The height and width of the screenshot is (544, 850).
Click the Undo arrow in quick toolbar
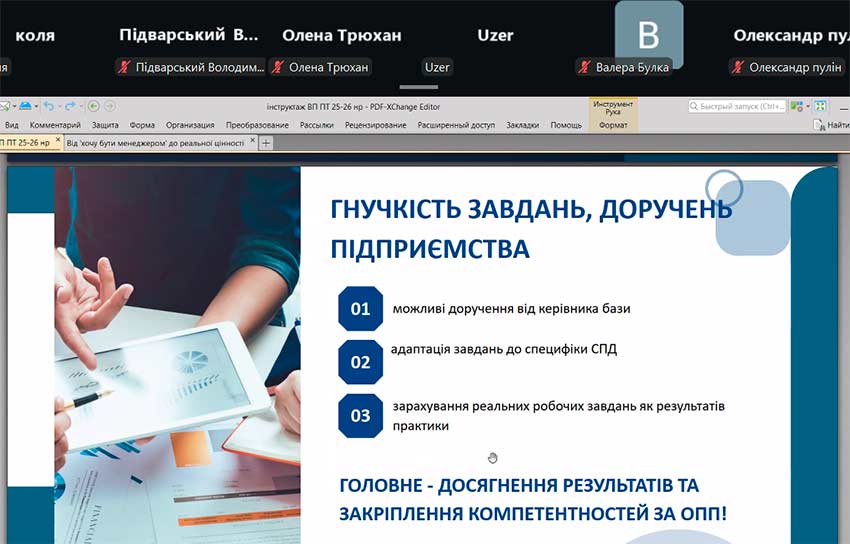pos(49,106)
